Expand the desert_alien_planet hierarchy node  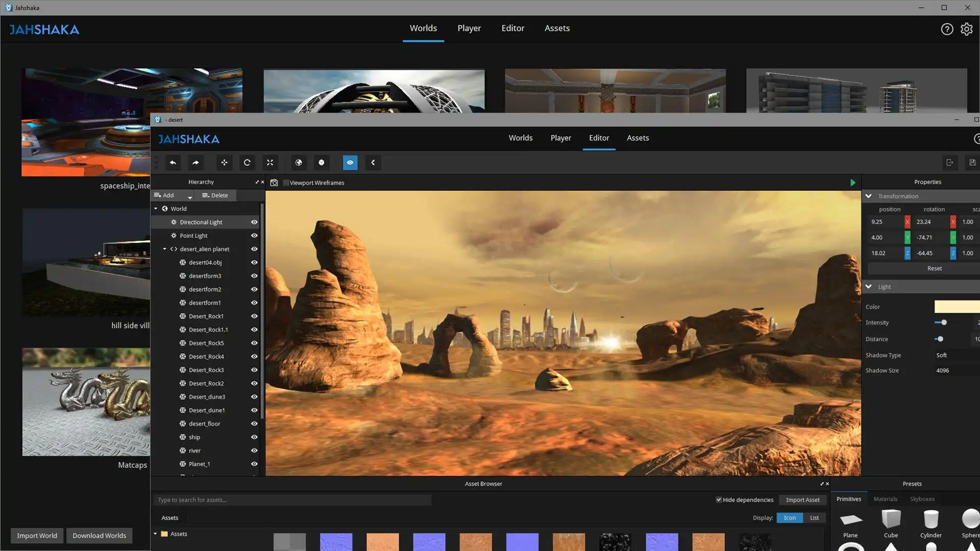tap(164, 249)
